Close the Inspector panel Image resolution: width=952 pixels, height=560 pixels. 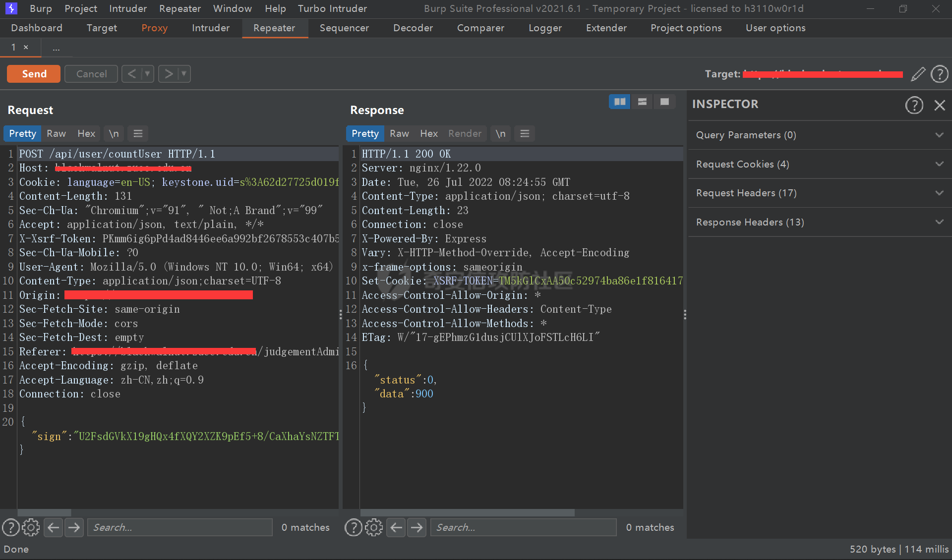pos(940,105)
